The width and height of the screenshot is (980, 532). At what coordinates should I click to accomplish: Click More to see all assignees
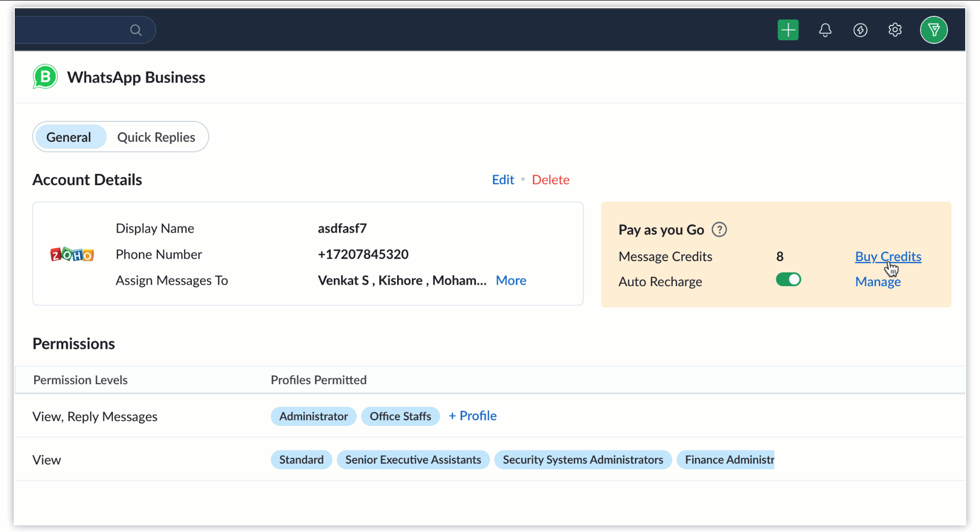pos(511,281)
